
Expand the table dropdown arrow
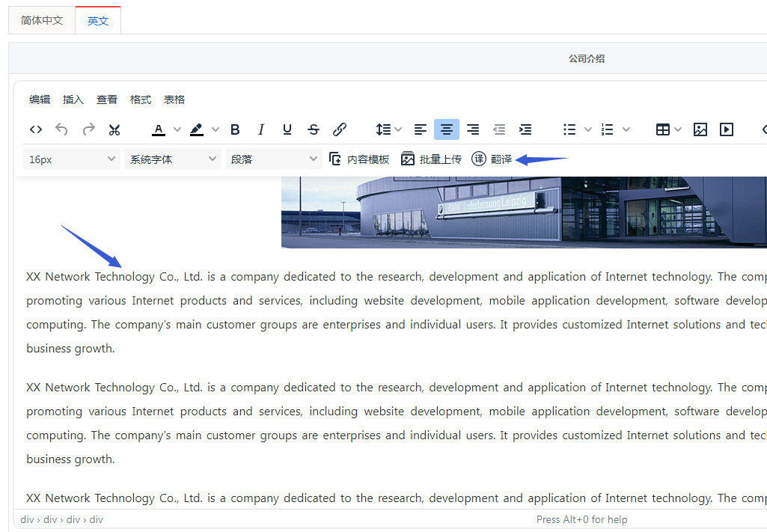678,129
